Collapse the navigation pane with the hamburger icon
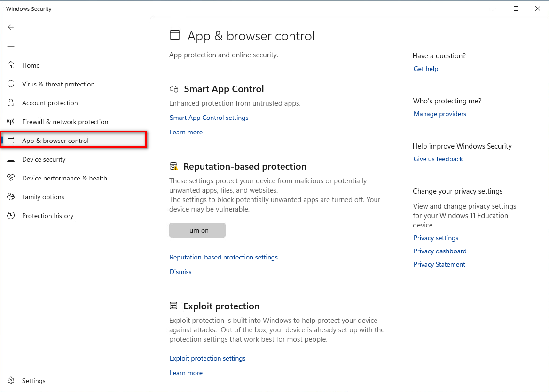549x392 pixels. click(11, 46)
